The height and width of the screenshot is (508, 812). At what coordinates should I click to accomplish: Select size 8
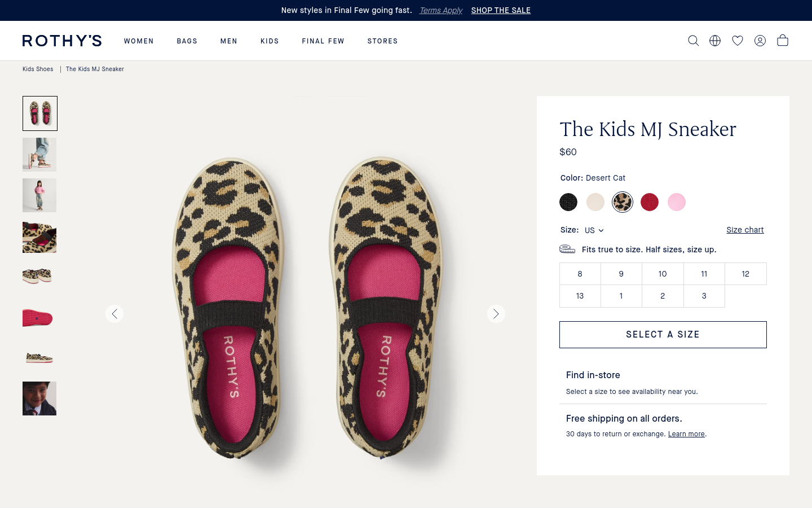580,274
